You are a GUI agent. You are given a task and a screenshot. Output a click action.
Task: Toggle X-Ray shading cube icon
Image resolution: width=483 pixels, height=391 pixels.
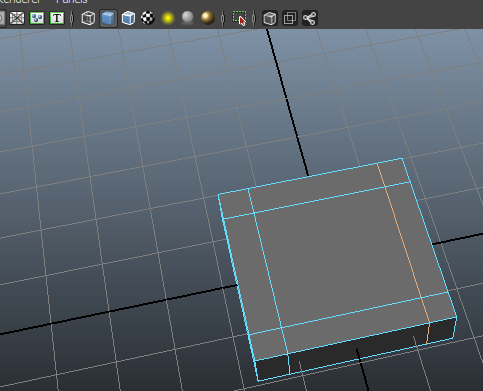(270, 18)
